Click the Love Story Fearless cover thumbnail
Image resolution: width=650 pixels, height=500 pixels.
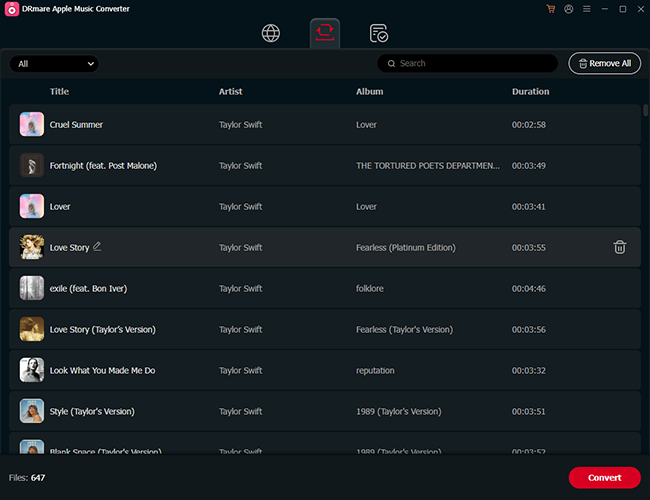tap(32, 247)
